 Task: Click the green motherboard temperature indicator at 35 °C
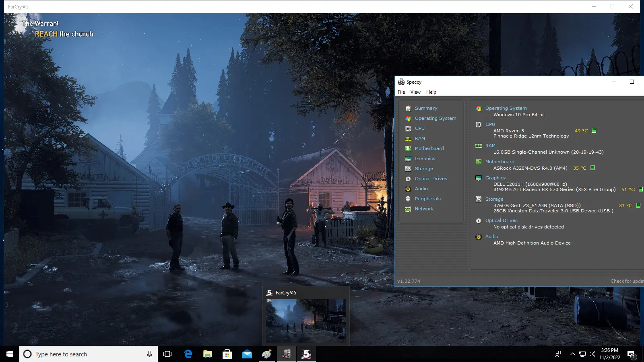592,168
